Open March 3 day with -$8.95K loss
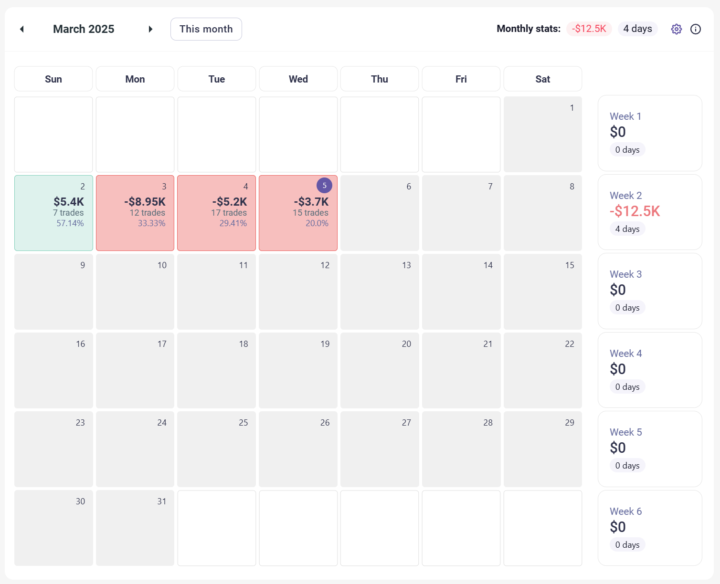 tap(135, 213)
